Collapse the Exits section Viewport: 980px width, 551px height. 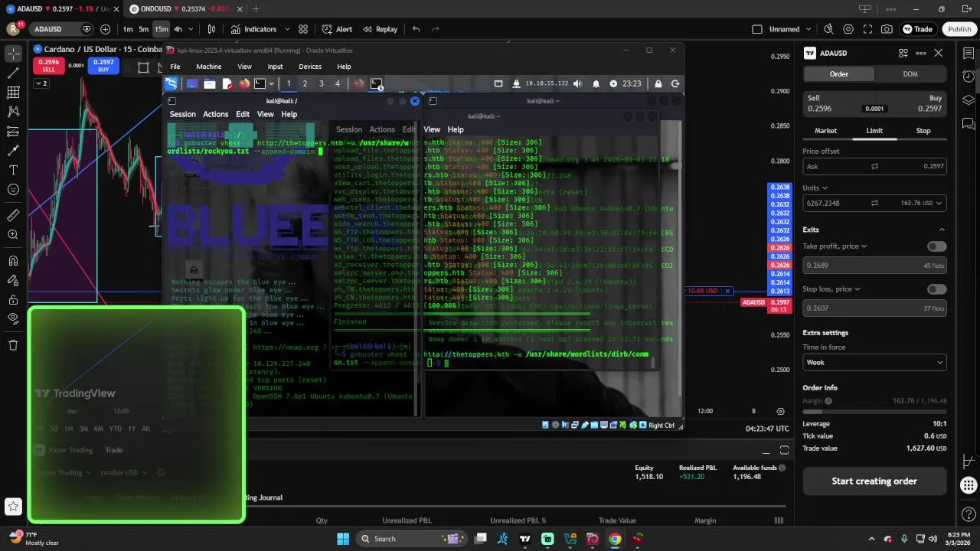(942, 230)
